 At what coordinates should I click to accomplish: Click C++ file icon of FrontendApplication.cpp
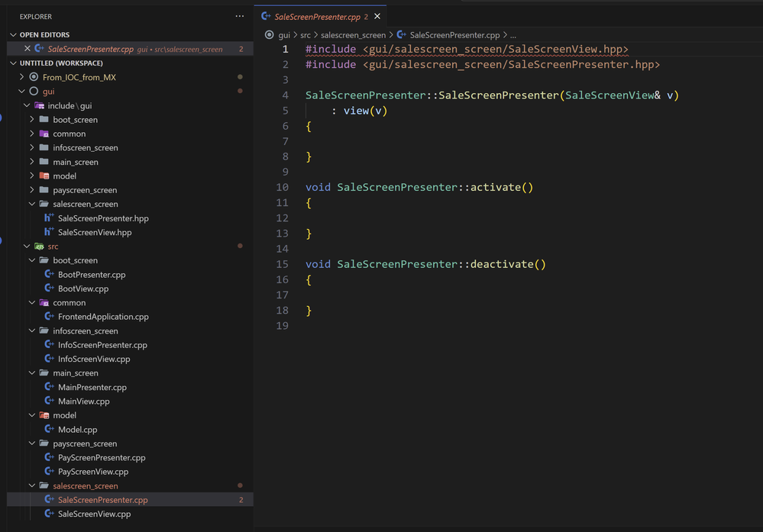point(49,317)
